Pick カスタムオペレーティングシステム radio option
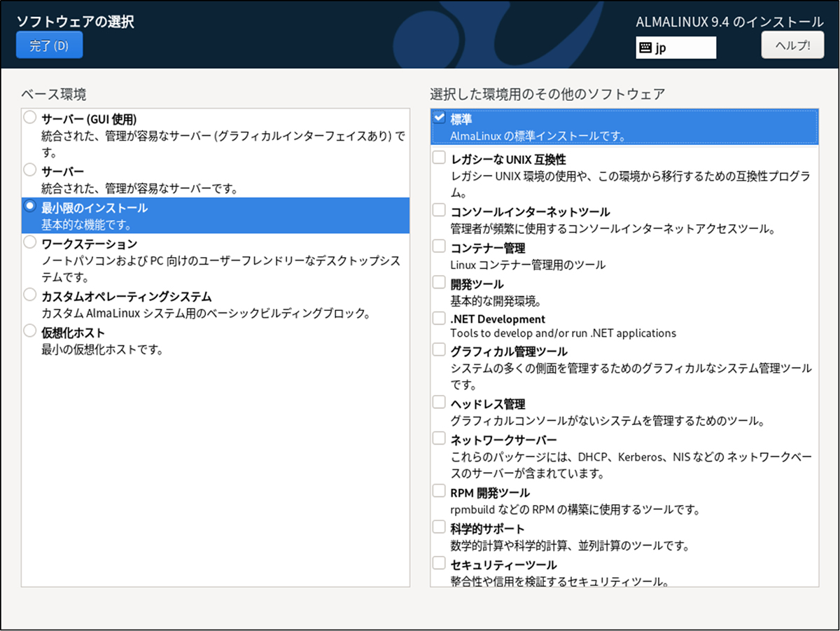This screenshot has width=840, height=631. pos(29,295)
